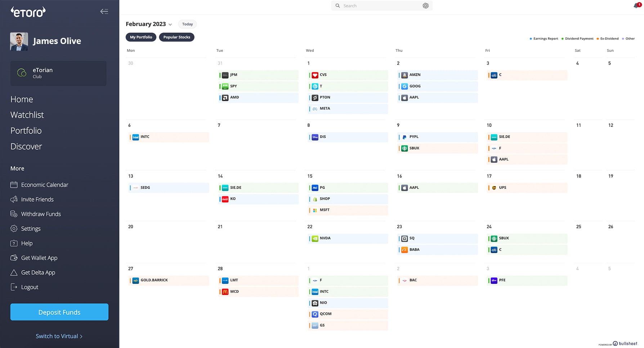Open the MSFT event on February 15
The width and height of the screenshot is (644, 348).
click(x=348, y=210)
